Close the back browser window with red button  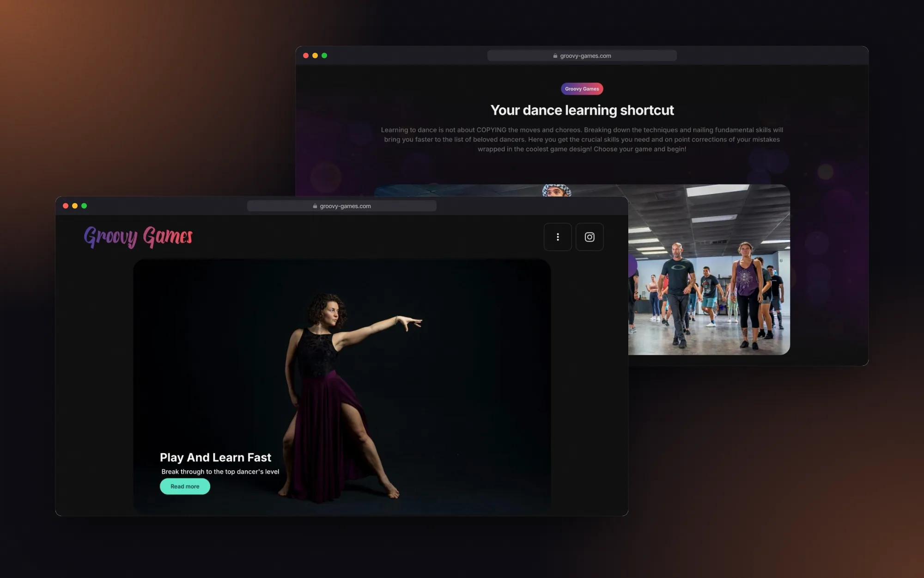click(x=306, y=55)
